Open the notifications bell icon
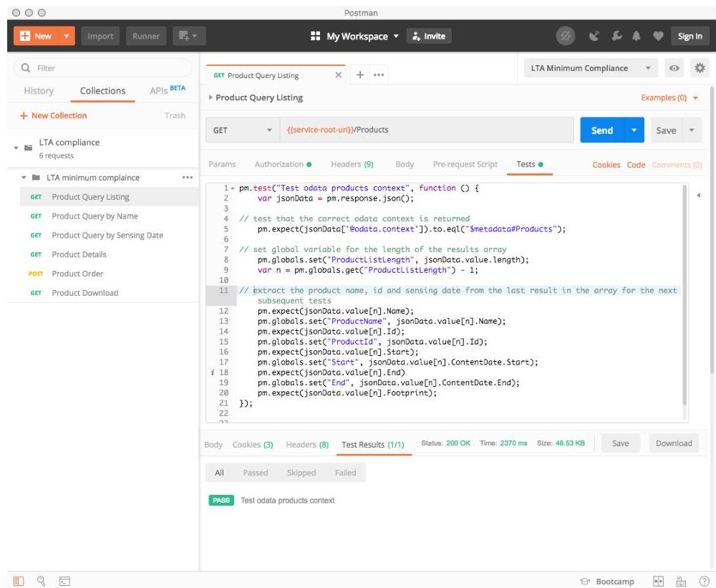The width and height of the screenshot is (716, 588). tap(636, 36)
